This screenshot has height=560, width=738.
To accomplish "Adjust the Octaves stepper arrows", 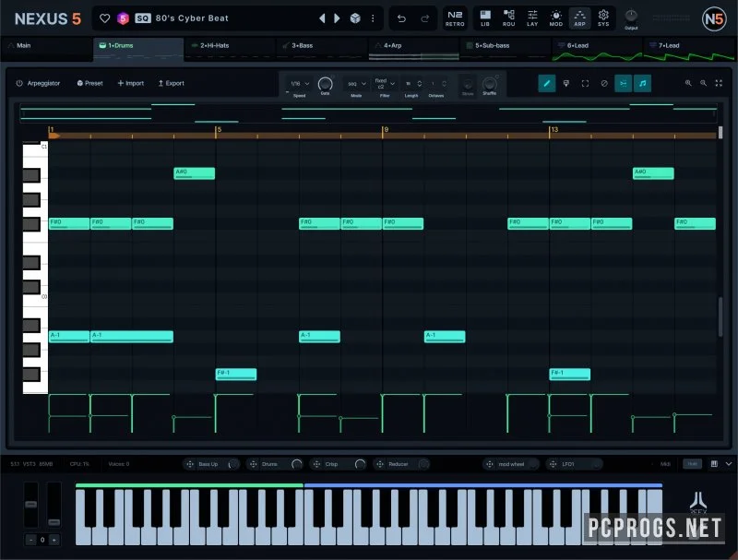I will (x=444, y=84).
